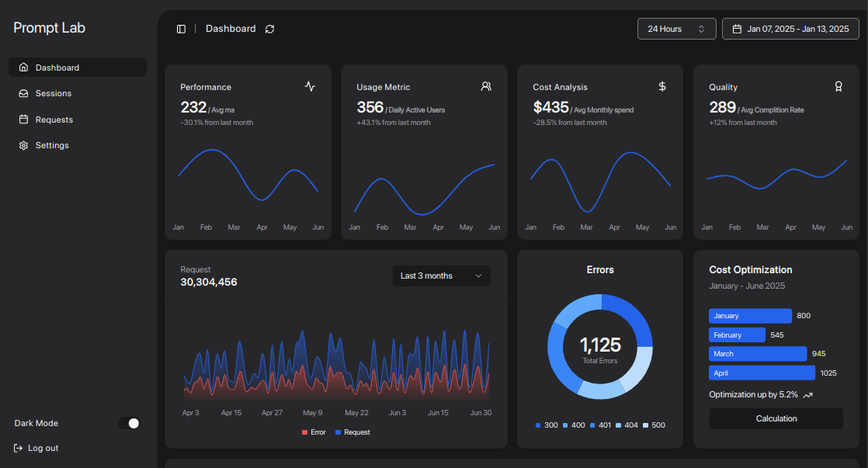This screenshot has width=868, height=468.
Task: Click the sidebar collapse icon beside Dashboard
Action: coord(181,28)
